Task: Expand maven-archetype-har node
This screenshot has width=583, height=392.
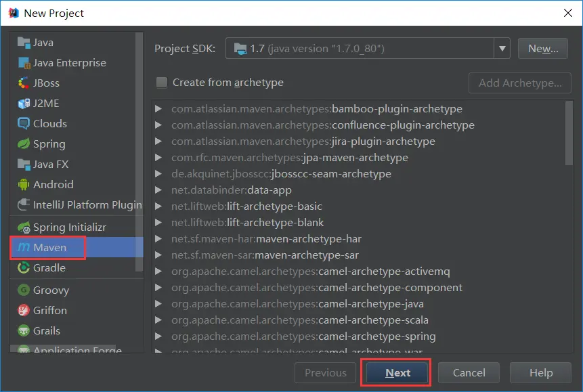Action: click(x=158, y=239)
